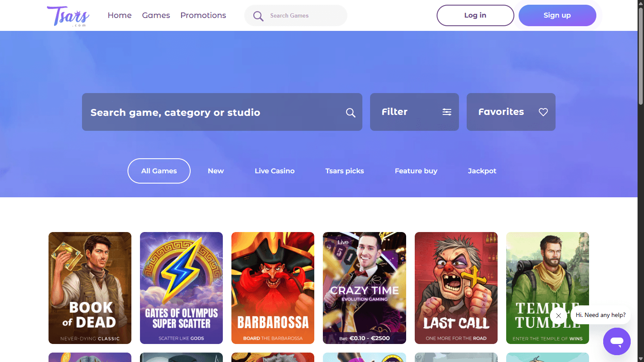This screenshot has width=644, height=362.
Task: Select the New games tab
Action: coord(216,171)
